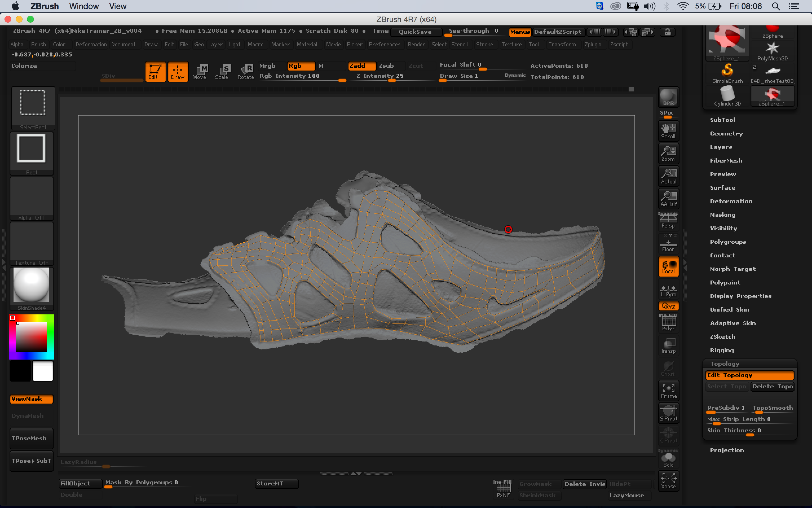Toggle the Zadd button

(x=361, y=66)
